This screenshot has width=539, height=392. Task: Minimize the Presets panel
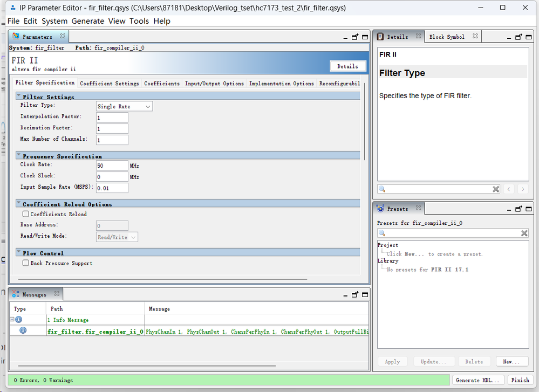tap(509, 209)
